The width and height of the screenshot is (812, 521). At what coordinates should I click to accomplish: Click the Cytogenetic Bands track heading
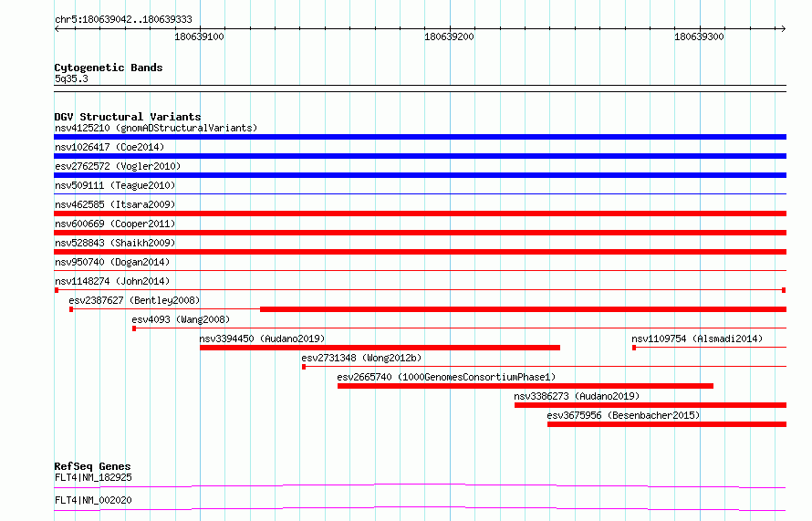pyautogui.click(x=109, y=68)
